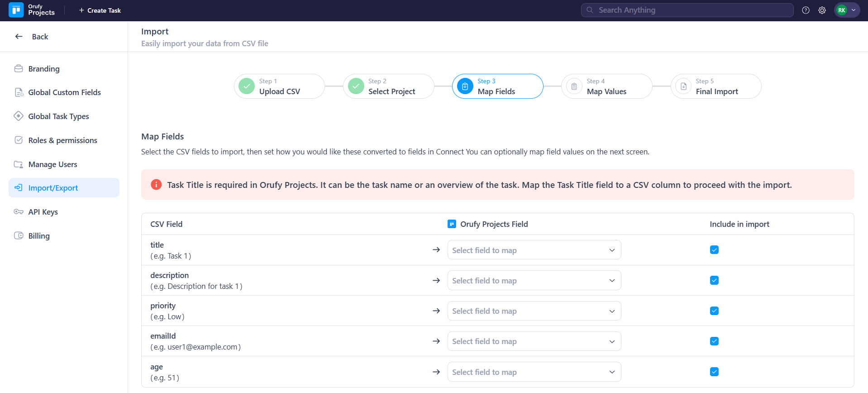Open Manage Users in sidebar
868x393 pixels.
click(x=52, y=164)
